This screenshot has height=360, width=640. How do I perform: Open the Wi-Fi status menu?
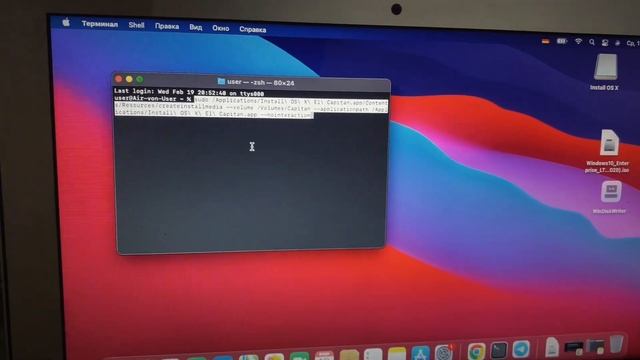(578, 42)
